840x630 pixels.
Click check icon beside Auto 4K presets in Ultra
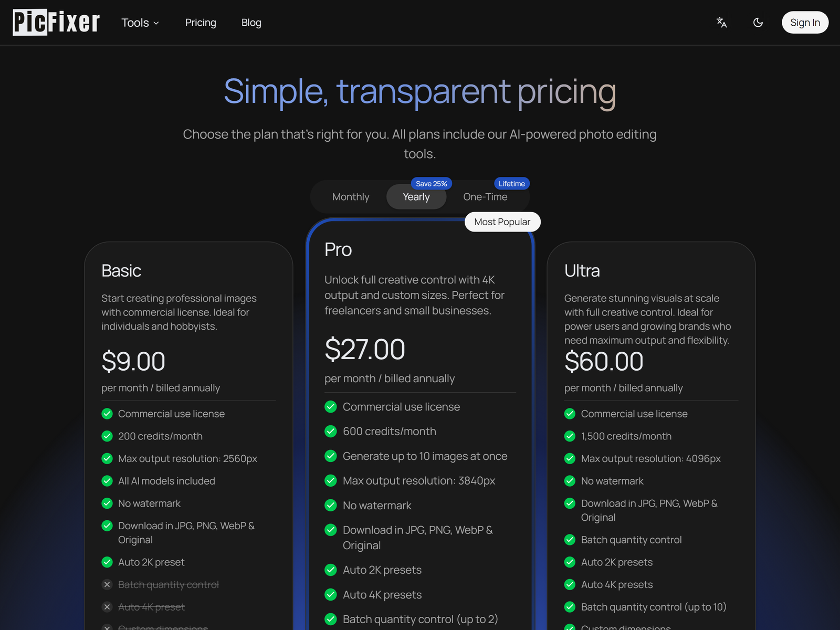570,584
